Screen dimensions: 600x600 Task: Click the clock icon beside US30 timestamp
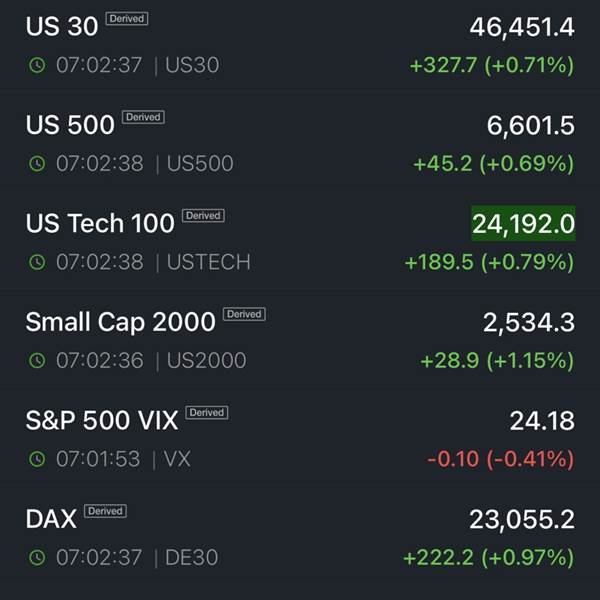click(37, 65)
